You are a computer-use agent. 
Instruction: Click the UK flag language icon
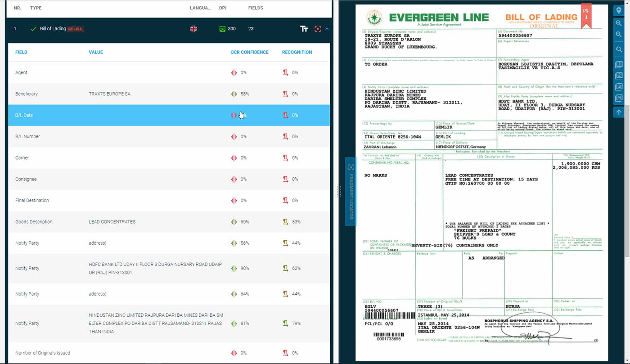(193, 29)
